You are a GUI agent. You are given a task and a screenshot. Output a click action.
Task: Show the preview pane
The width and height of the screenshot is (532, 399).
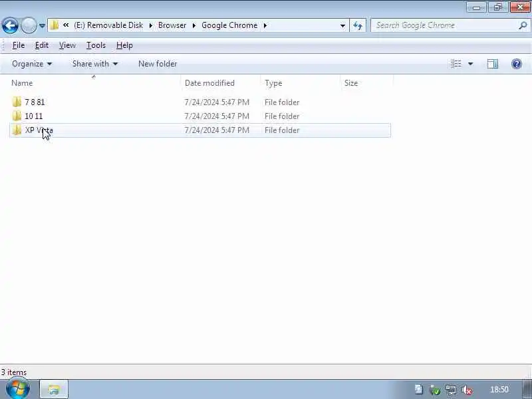coord(493,64)
